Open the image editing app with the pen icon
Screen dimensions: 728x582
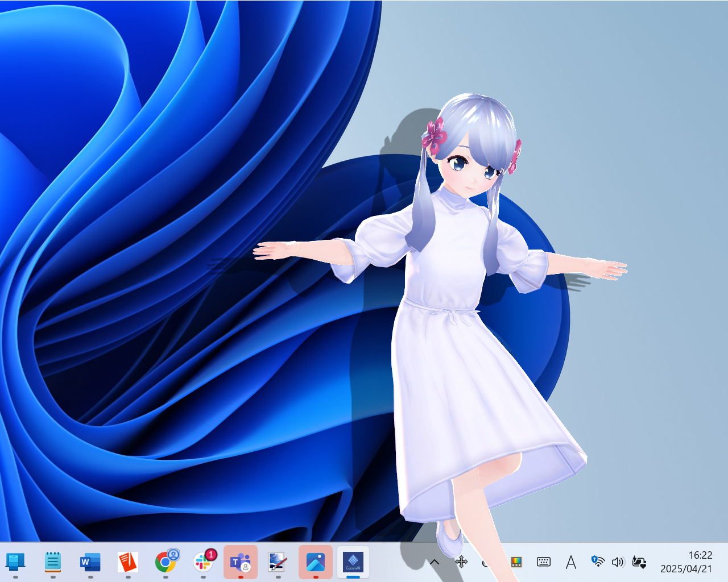(x=278, y=563)
